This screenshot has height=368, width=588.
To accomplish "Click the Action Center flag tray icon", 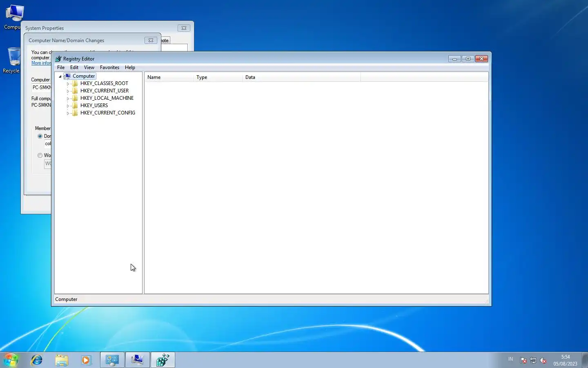I will point(523,360).
